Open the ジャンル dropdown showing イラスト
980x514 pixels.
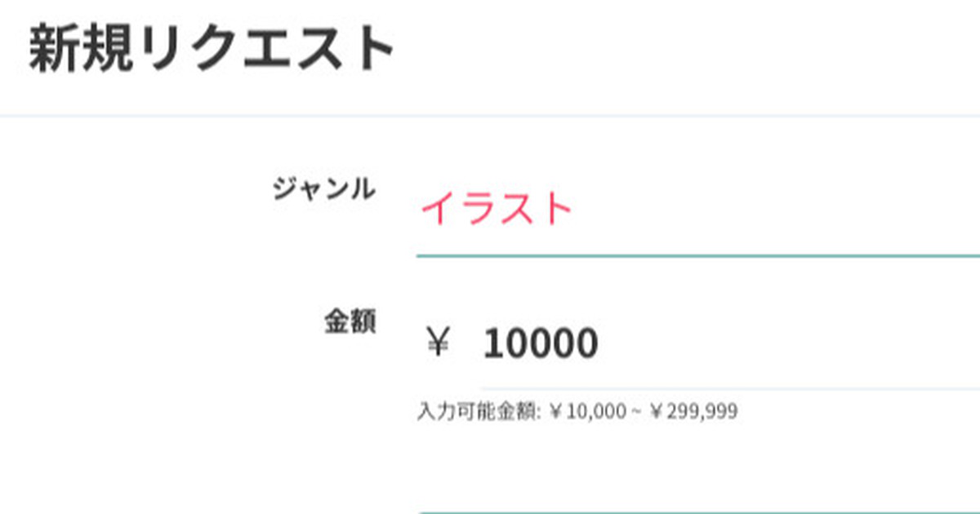(694, 210)
